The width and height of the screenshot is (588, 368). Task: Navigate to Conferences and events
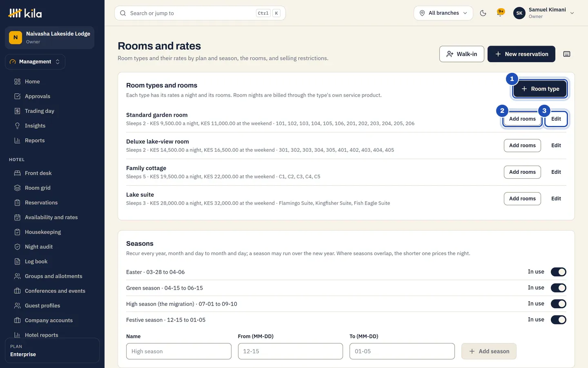[x=55, y=291]
